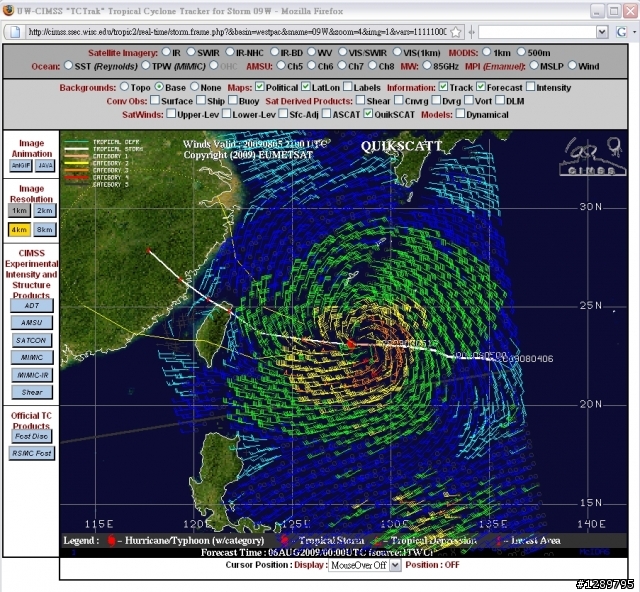Choose the IR-BD imagery radio
640x592 pixels.
(274, 52)
